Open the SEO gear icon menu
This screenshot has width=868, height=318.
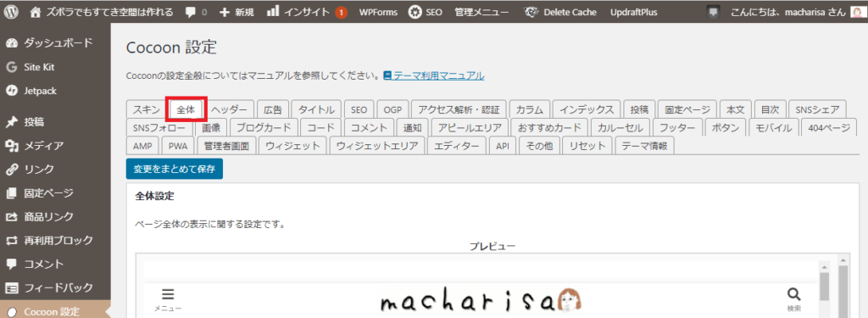(x=415, y=12)
